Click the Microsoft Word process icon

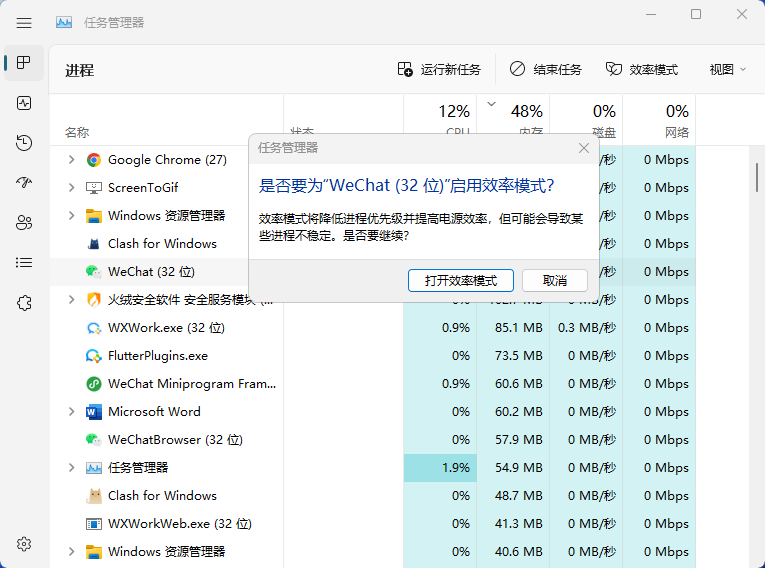(x=94, y=412)
